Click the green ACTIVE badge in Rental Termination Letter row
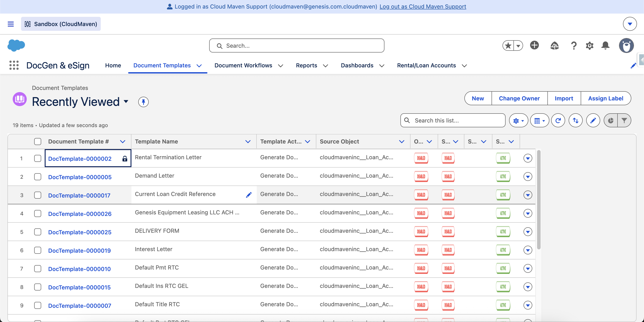Viewport: 644px width, 322px height. (x=503, y=158)
